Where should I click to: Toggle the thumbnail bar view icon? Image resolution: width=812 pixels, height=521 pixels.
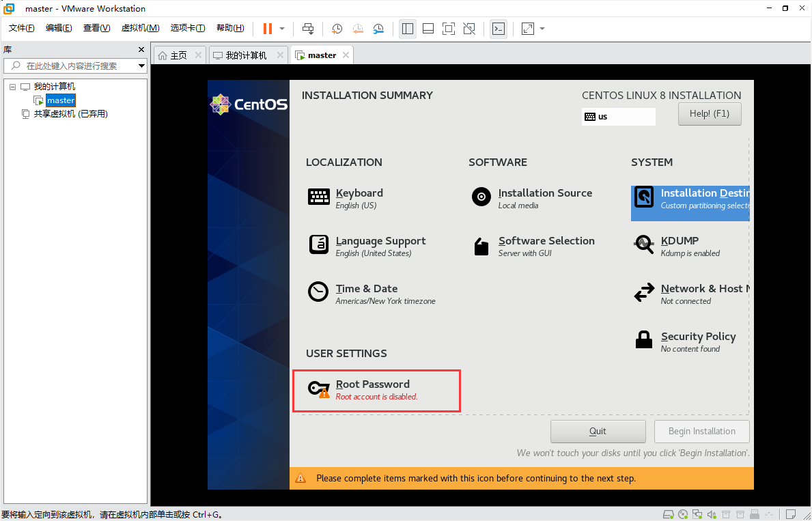coord(428,29)
